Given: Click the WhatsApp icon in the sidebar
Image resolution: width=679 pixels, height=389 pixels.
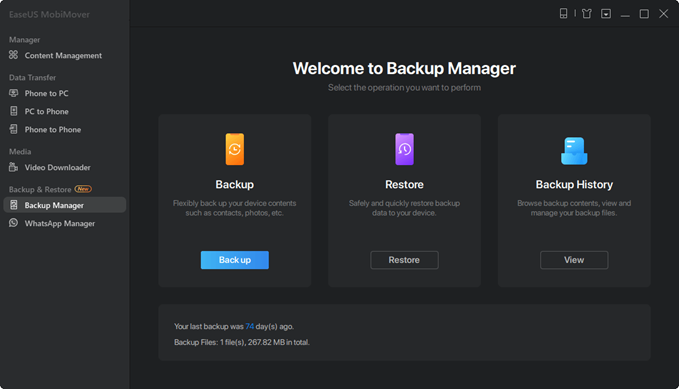Looking at the screenshot, I should [14, 223].
